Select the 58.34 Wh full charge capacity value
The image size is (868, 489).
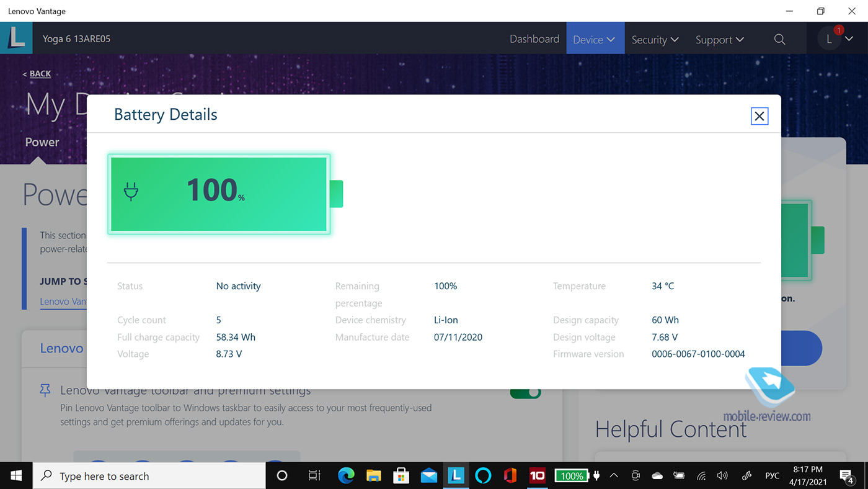click(236, 337)
